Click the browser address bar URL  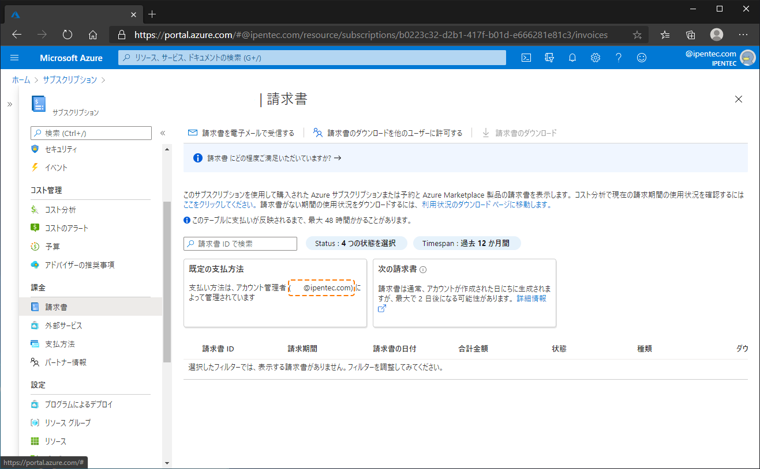coord(371,35)
